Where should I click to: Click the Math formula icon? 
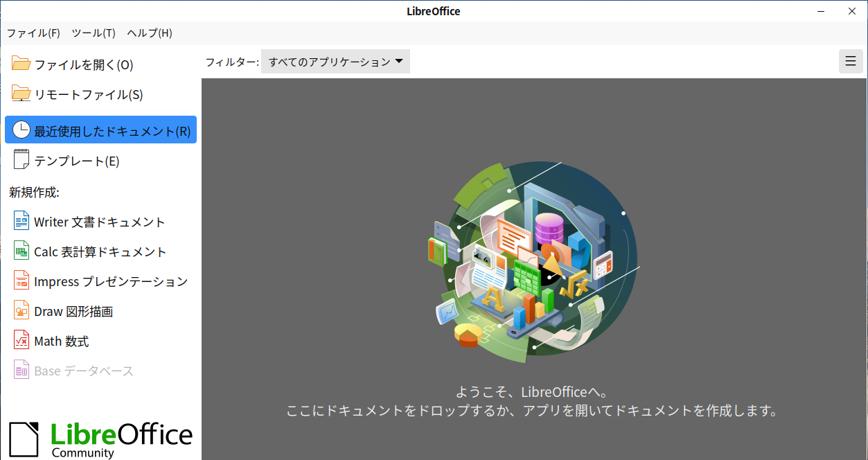click(x=21, y=341)
